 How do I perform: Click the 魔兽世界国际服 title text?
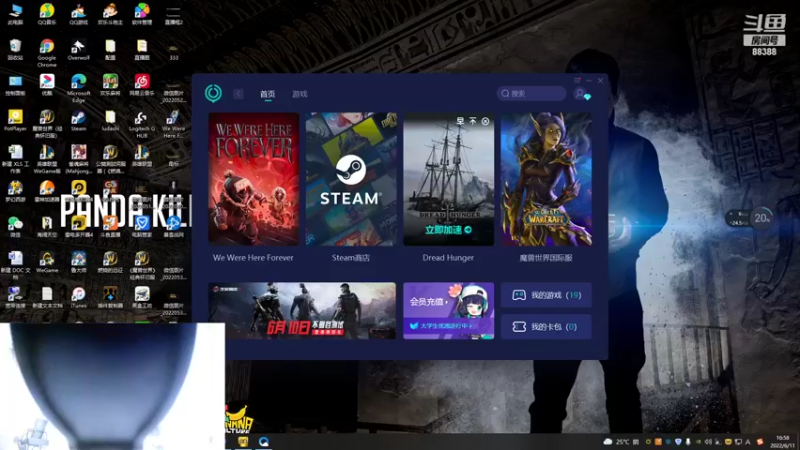click(x=546, y=258)
